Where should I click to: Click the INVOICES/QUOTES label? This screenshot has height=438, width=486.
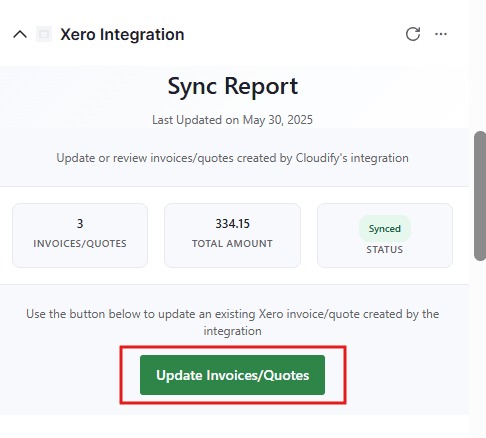[80, 244]
